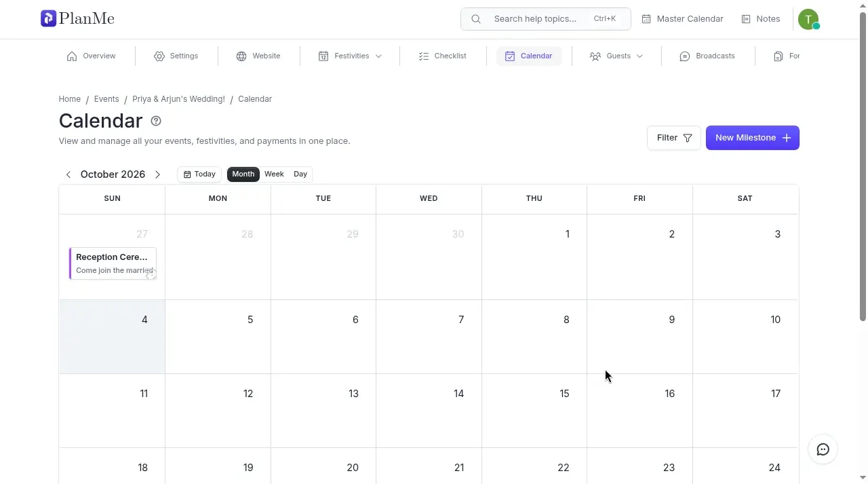Click the WED column header
868x484 pixels.
(x=429, y=199)
